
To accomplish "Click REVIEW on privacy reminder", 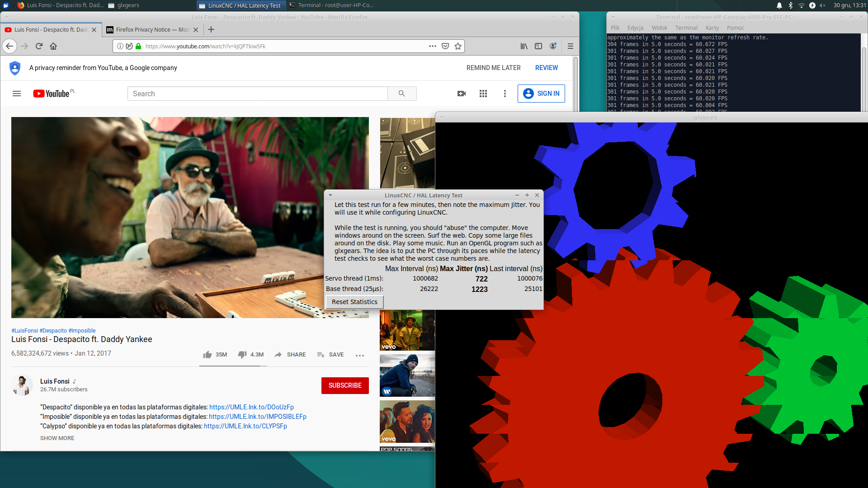I will pyautogui.click(x=546, y=68).
